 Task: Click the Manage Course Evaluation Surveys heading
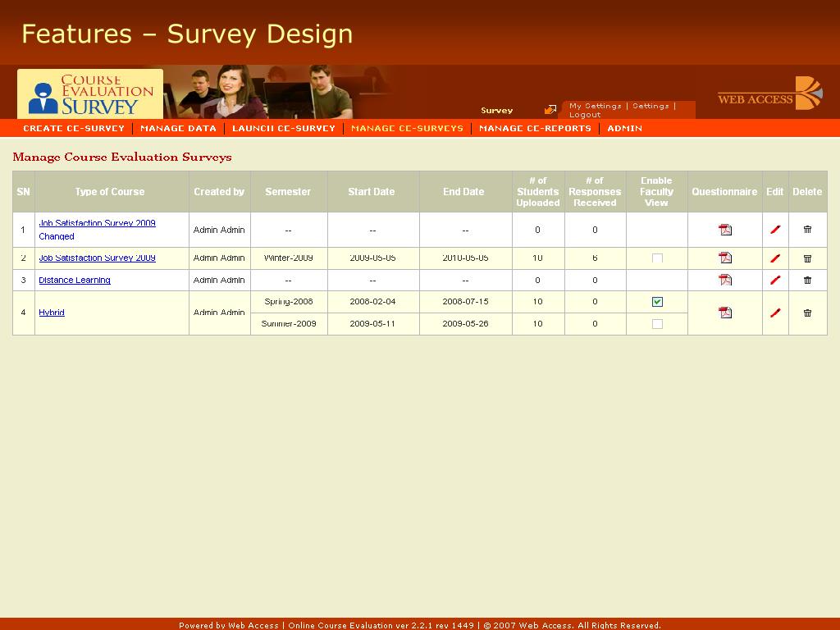[x=122, y=157]
